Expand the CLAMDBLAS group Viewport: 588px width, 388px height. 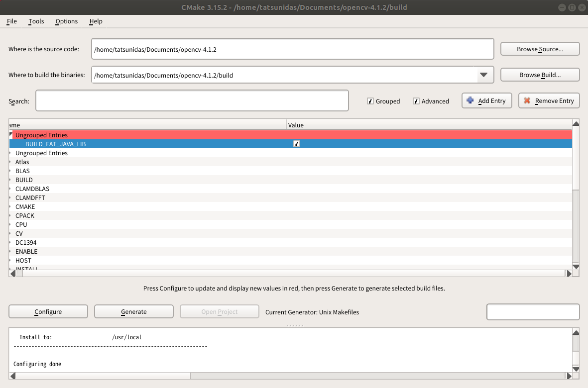click(10, 189)
